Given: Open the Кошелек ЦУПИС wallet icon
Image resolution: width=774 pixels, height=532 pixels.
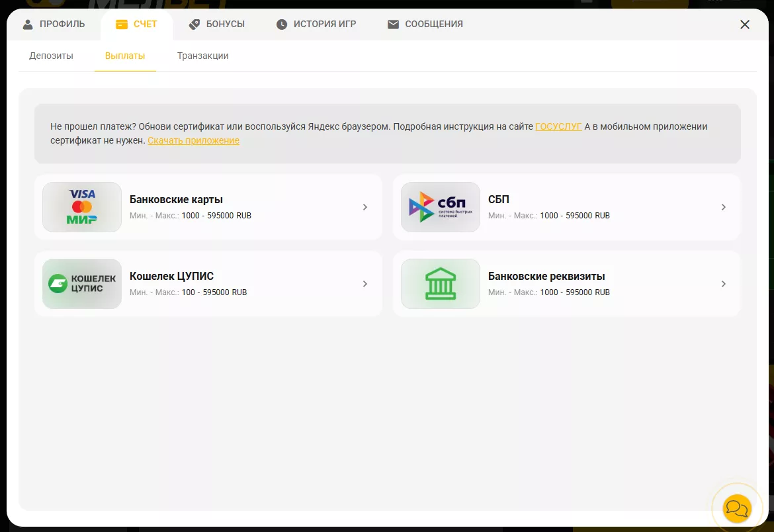Looking at the screenshot, I should point(81,283).
